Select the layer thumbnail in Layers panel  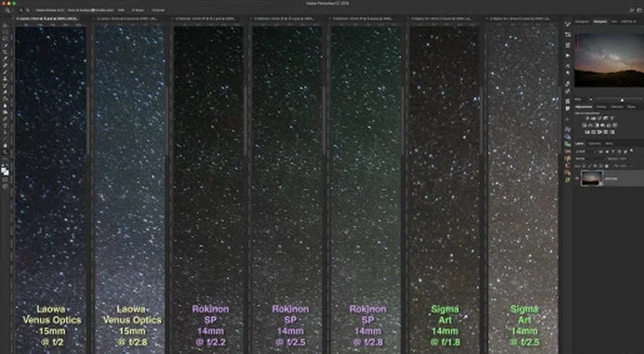(592, 178)
